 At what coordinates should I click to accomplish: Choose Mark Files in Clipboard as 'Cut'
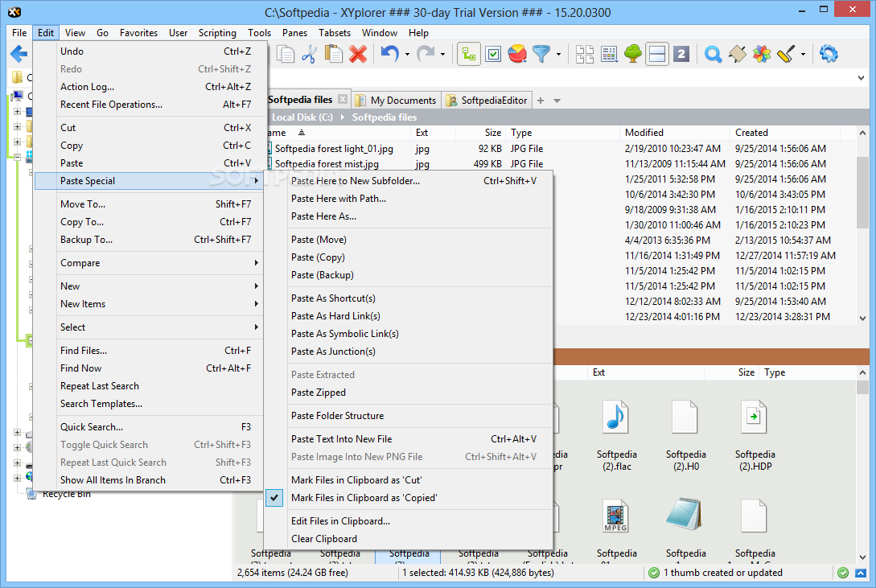click(x=408, y=480)
